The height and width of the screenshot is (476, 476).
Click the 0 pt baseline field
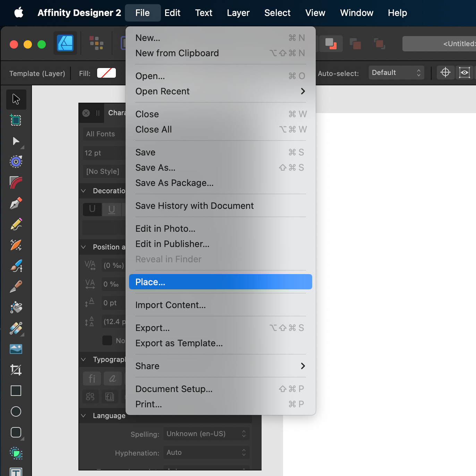point(113,303)
